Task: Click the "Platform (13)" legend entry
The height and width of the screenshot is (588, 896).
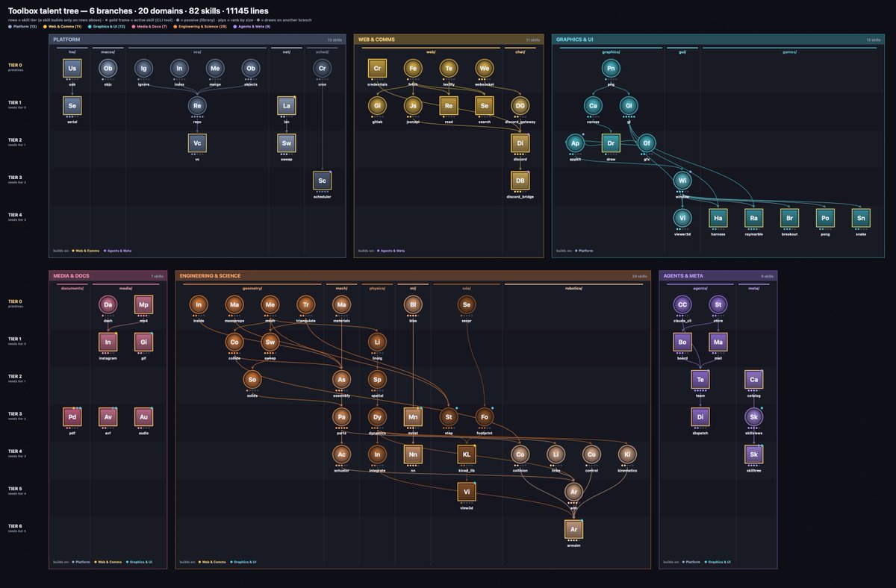Action: [x=22, y=26]
